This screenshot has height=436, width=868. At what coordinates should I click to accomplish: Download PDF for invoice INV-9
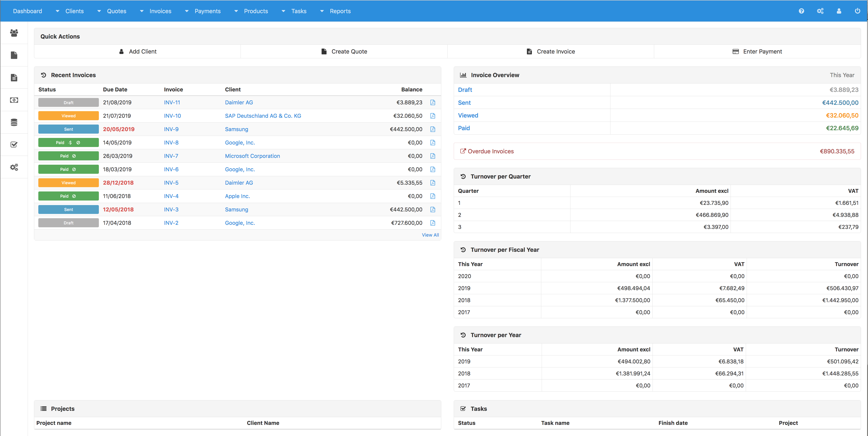(x=433, y=129)
